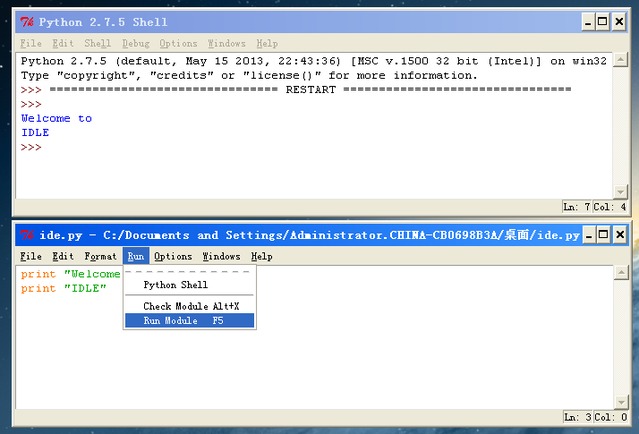Click 'Col: 0' status in ide.py editor

point(610,417)
